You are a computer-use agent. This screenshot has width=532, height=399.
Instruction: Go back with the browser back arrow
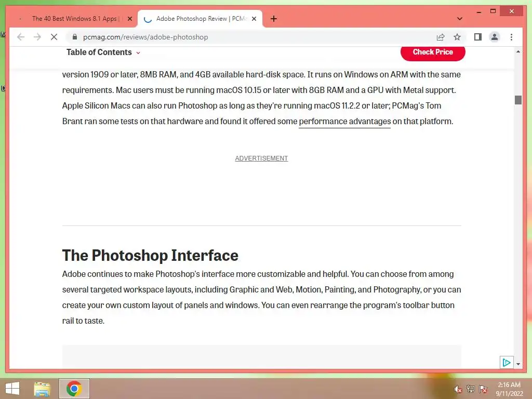pyautogui.click(x=21, y=37)
